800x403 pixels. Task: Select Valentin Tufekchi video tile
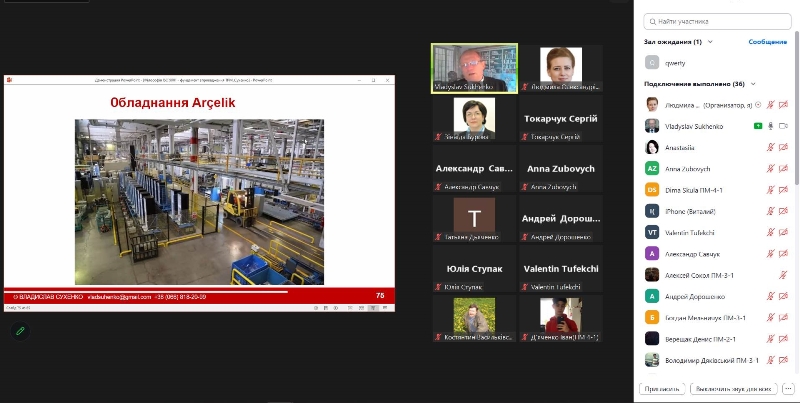(x=561, y=268)
